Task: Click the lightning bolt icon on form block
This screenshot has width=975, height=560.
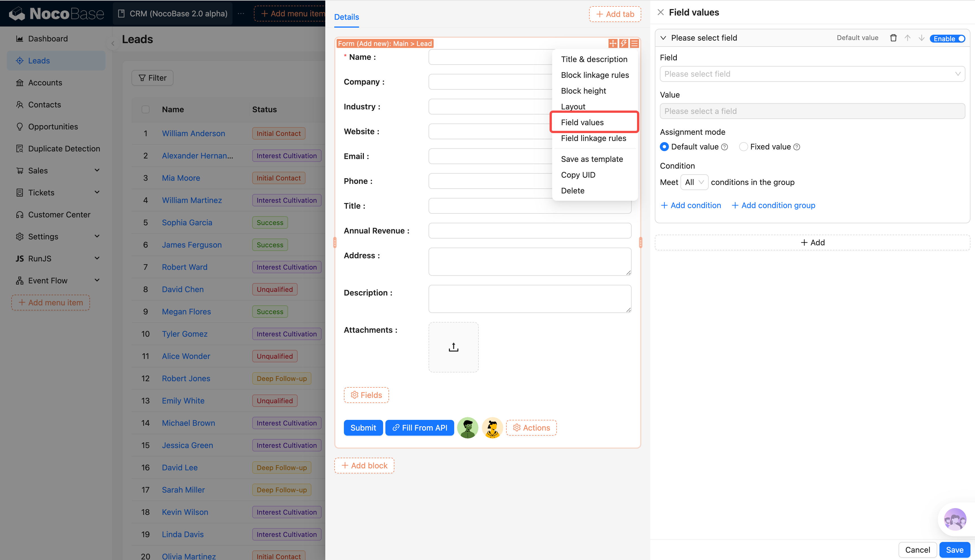Action: (x=623, y=43)
